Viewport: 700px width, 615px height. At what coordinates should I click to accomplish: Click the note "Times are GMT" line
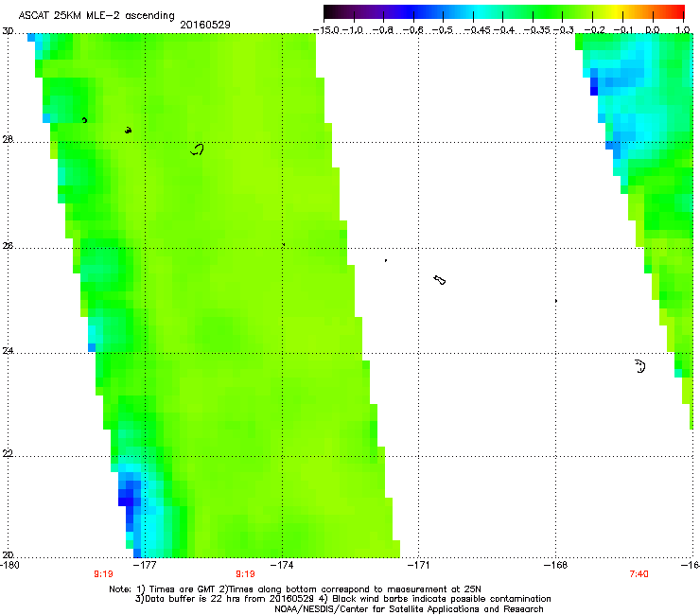(x=295, y=589)
